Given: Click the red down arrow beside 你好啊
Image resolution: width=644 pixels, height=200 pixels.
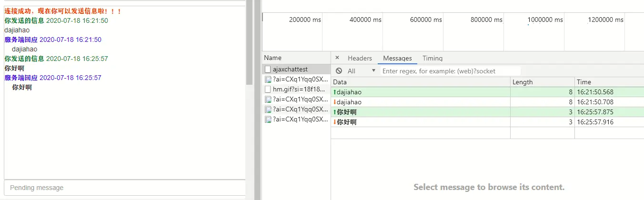Looking at the screenshot, I should point(334,122).
